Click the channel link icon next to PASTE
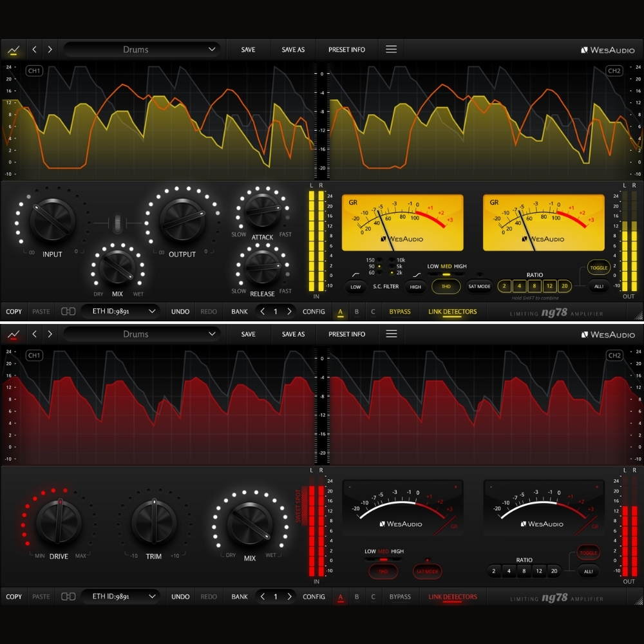 click(67, 311)
